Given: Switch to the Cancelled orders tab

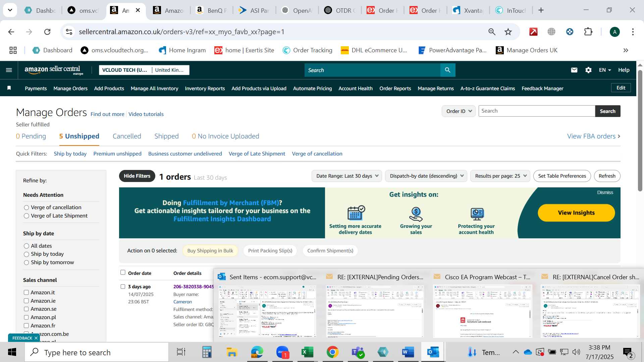Looking at the screenshot, I should [x=127, y=136].
